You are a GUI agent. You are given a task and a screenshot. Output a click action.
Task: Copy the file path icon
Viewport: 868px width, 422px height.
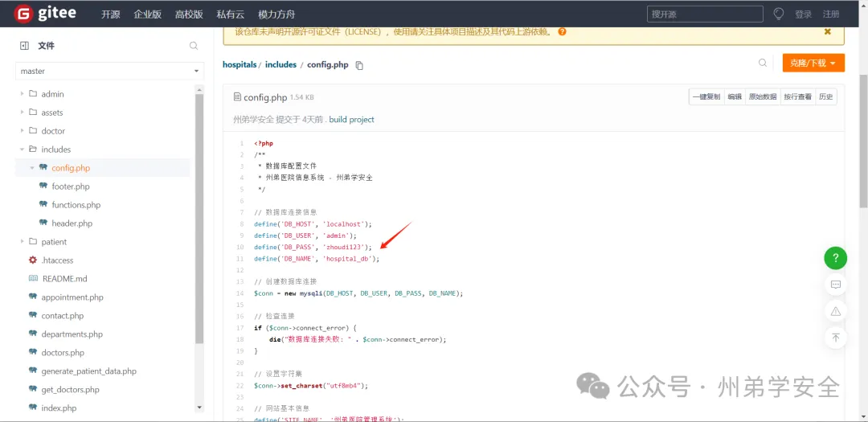coord(359,65)
